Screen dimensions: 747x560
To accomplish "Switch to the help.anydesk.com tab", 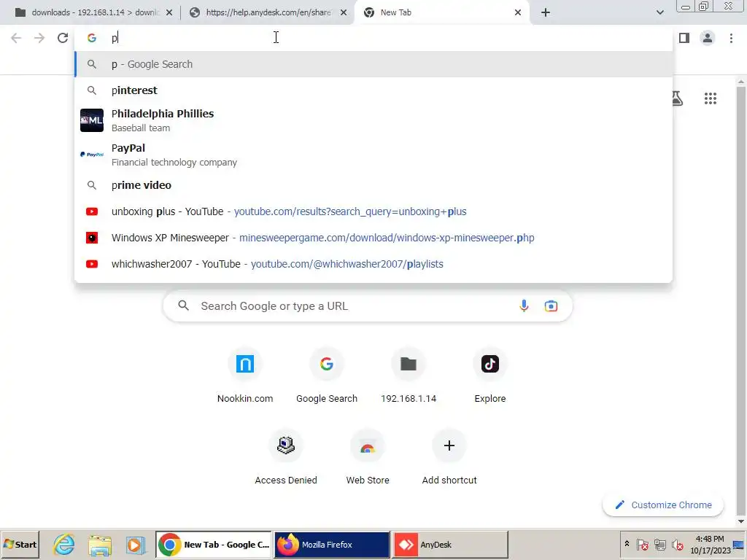I will click(x=267, y=12).
